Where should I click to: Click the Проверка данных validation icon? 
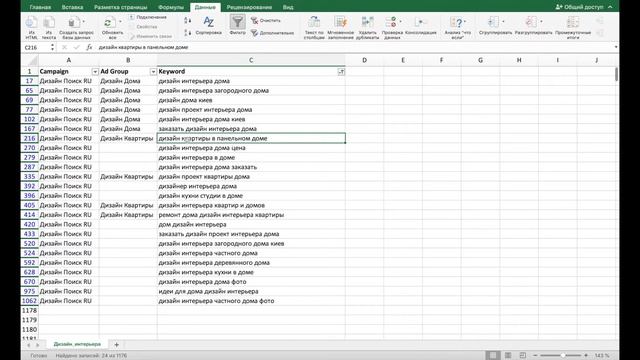[x=391, y=22]
